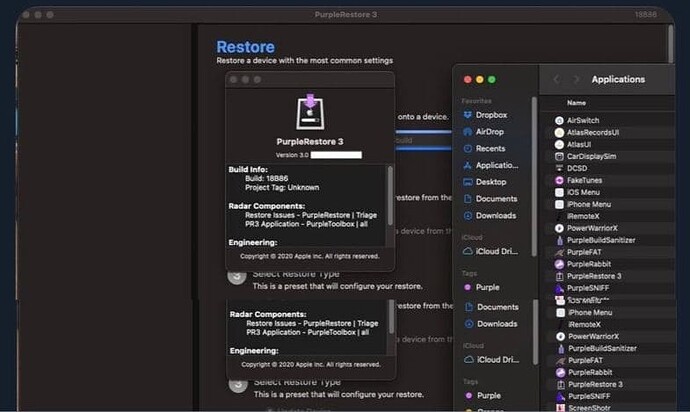
Task: Click the 'Project Tag: Unknown' line
Action: coord(282,188)
